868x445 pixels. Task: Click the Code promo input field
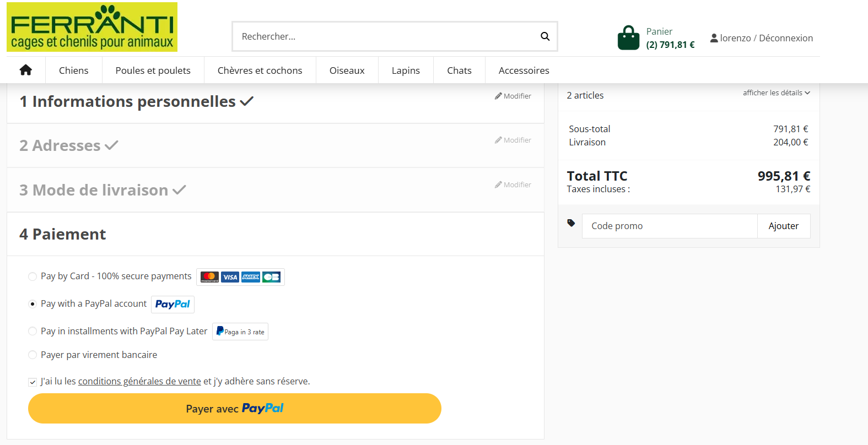[670, 226]
